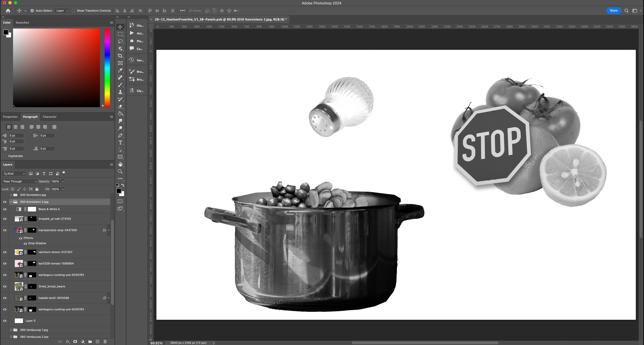This screenshot has height=345, width=644.
Task: Select the Pen tool
Action: pos(120,135)
